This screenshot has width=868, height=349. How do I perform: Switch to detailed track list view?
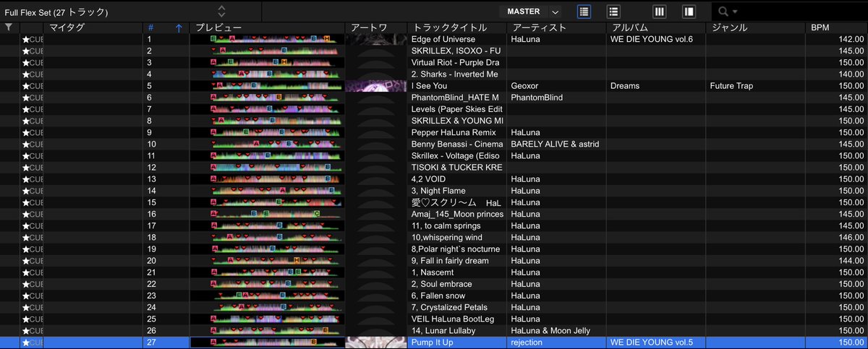(584, 12)
